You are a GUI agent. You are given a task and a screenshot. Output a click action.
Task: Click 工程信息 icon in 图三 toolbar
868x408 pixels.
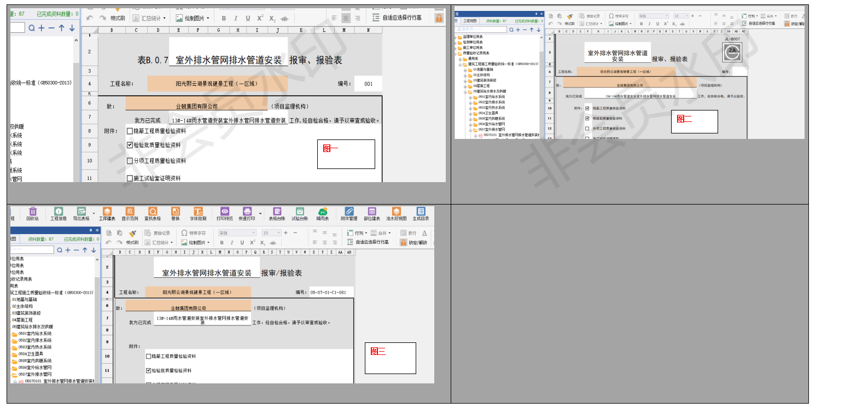[x=59, y=214]
